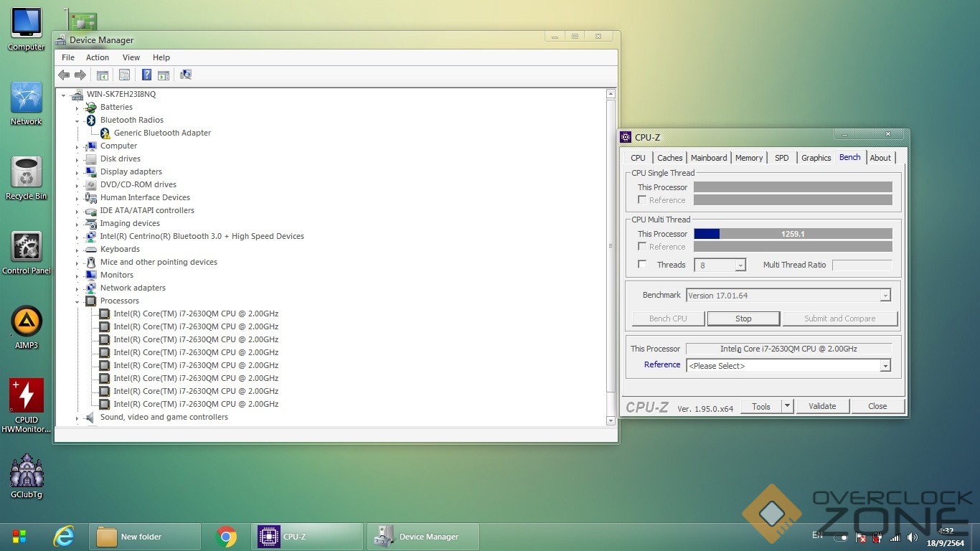Screen dimensions: 980x551
Task: Click Google Chrome icon in taskbar
Action: tap(226, 537)
